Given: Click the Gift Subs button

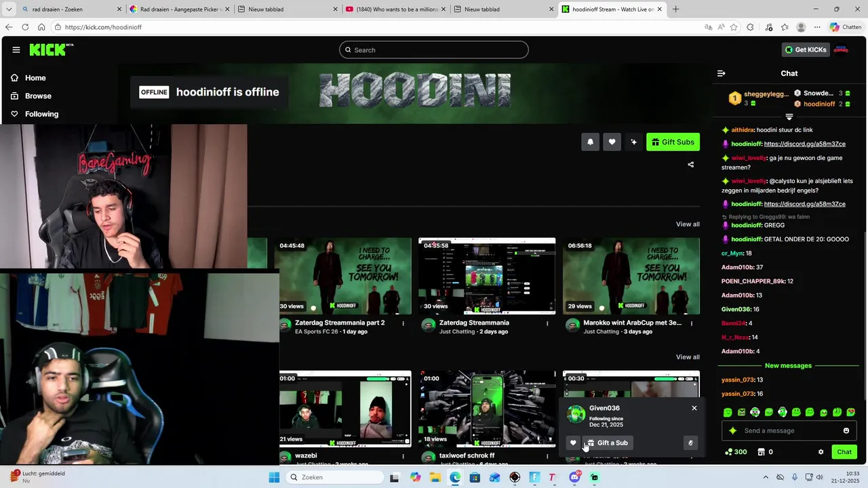Looking at the screenshot, I should coord(673,142).
